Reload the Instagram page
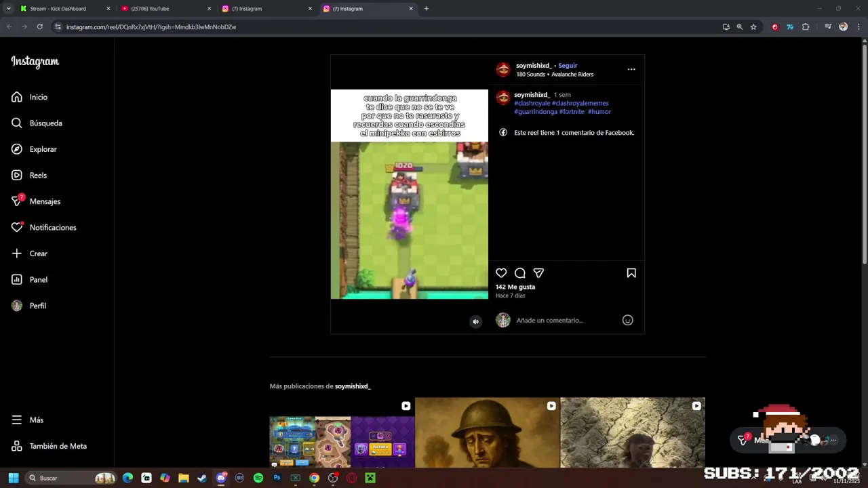The image size is (868, 488). 40,27
